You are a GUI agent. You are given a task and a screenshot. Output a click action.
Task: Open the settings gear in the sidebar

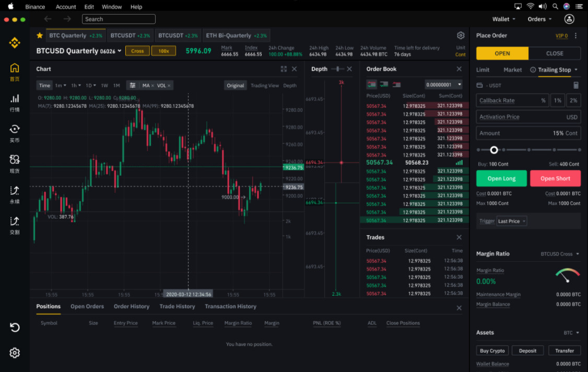(x=15, y=353)
